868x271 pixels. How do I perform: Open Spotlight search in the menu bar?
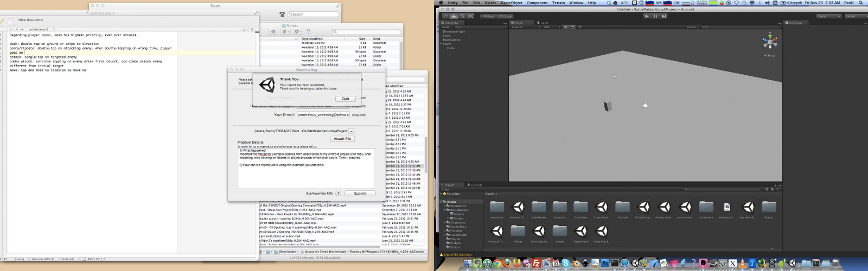point(861,3)
